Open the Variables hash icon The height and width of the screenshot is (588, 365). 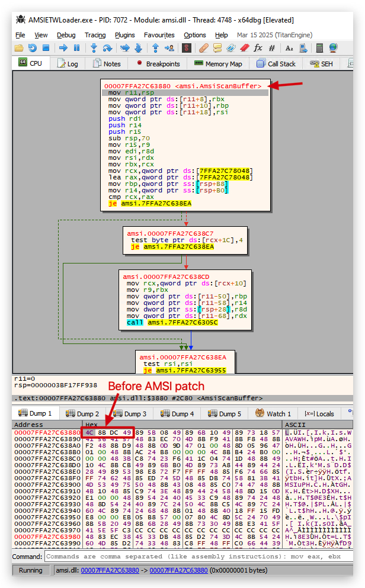(272, 48)
